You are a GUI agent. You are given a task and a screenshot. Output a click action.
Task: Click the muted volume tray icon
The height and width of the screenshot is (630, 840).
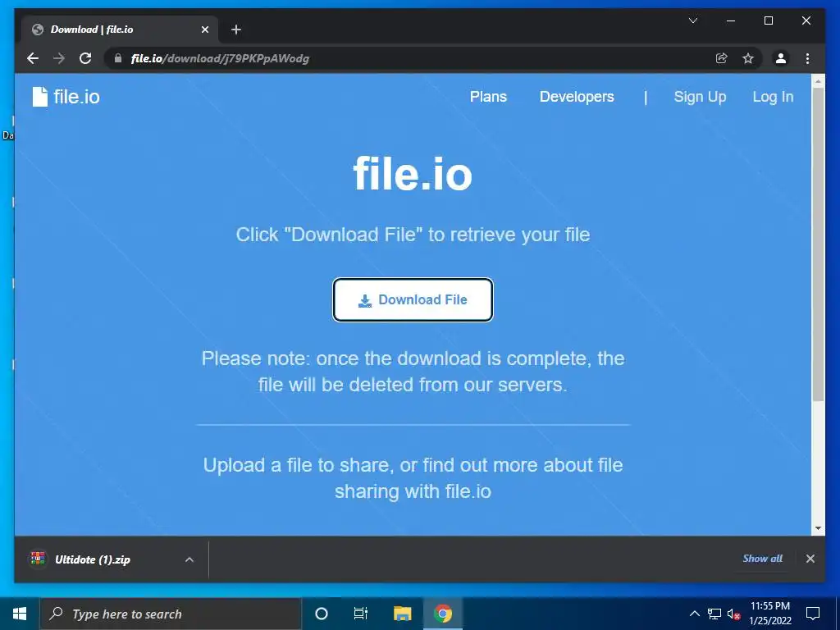tap(733, 614)
